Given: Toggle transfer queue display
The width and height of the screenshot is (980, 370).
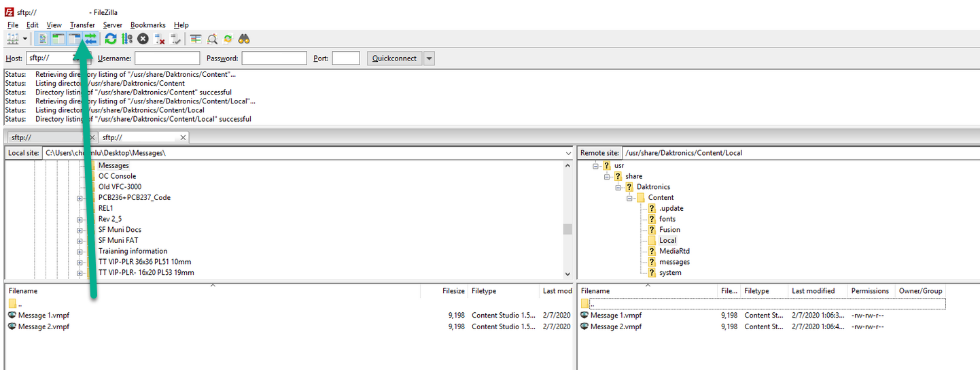Looking at the screenshot, I should 90,39.
